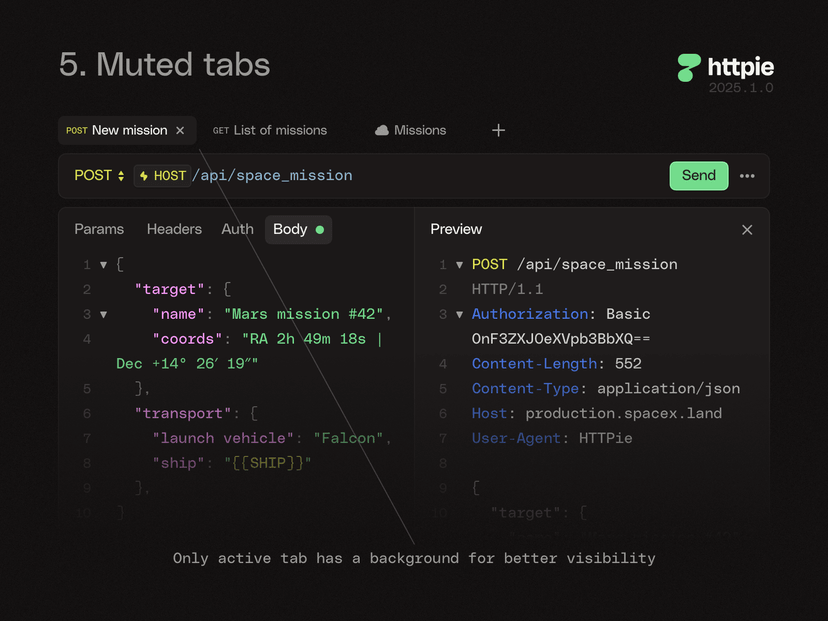
Task: Click the Send button
Action: (x=698, y=176)
